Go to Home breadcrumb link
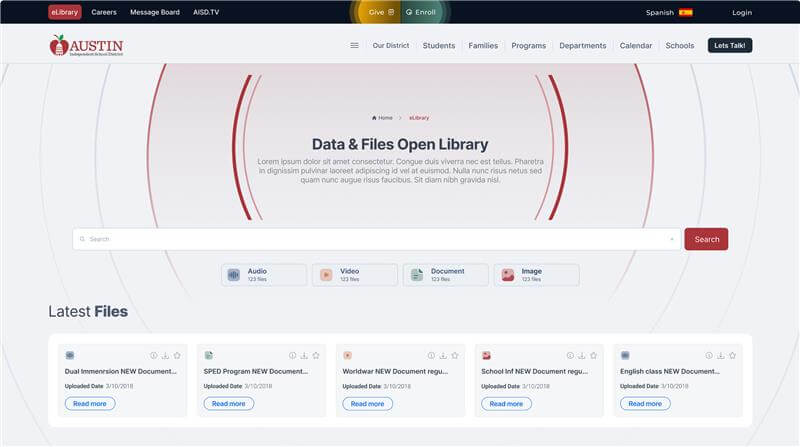Screen dimensions: 800x447 point(382,118)
